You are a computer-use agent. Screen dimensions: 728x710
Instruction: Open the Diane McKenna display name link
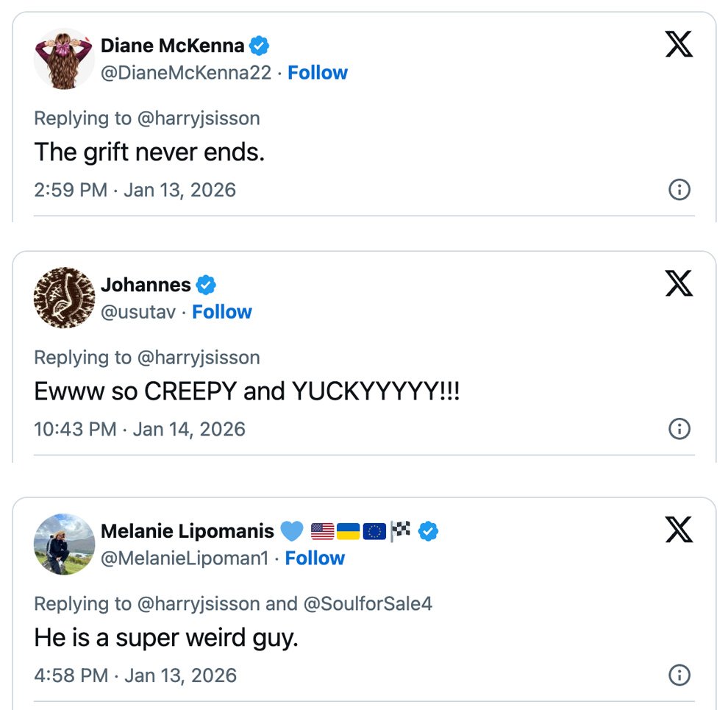click(x=172, y=46)
